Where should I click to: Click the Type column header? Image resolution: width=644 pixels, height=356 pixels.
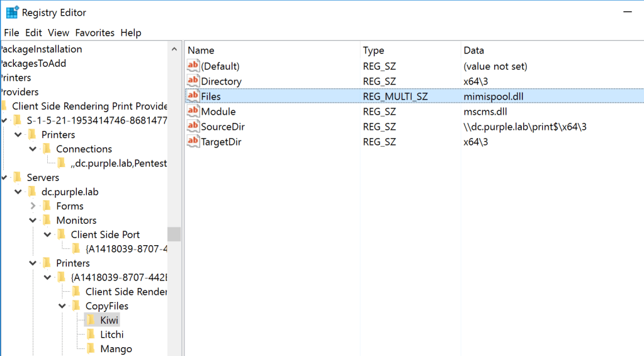[374, 50]
